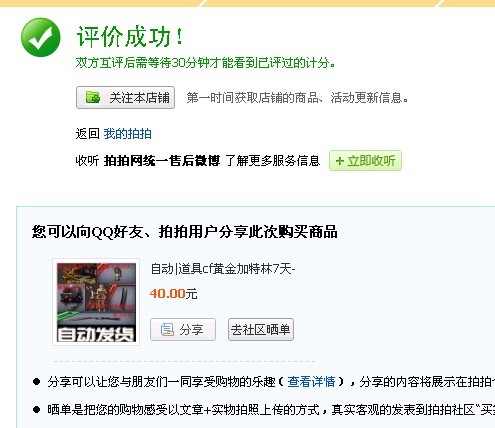
Task: Click the share icon beside 分享
Action: pyautogui.click(x=167, y=330)
